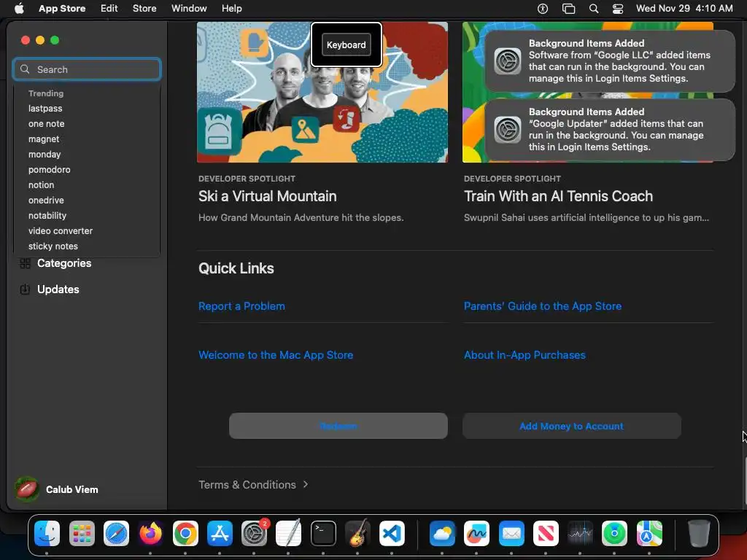Open GarageBand from the Dock

pyautogui.click(x=357, y=533)
